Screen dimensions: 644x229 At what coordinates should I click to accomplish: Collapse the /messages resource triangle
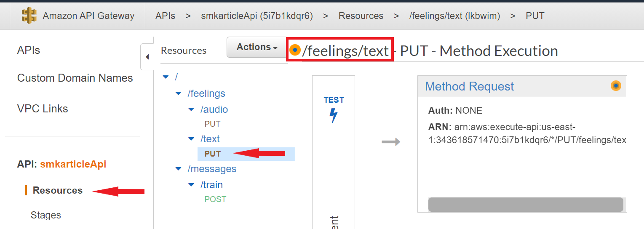pos(179,169)
